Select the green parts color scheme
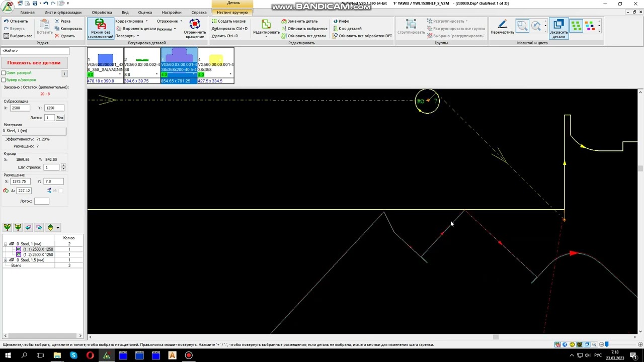Image resolution: width=644 pixels, height=362 pixels. pos(577,26)
